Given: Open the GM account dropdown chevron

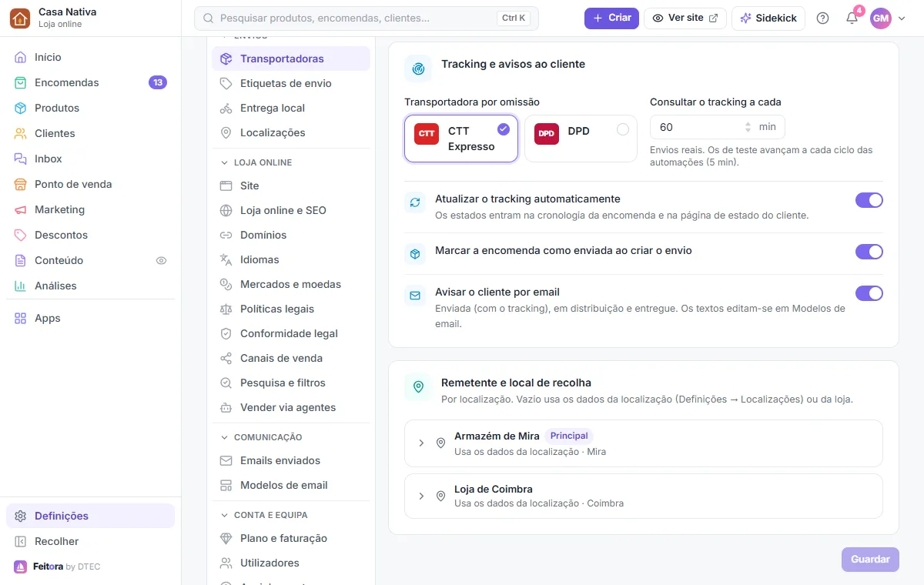Looking at the screenshot, I should 902,18.
